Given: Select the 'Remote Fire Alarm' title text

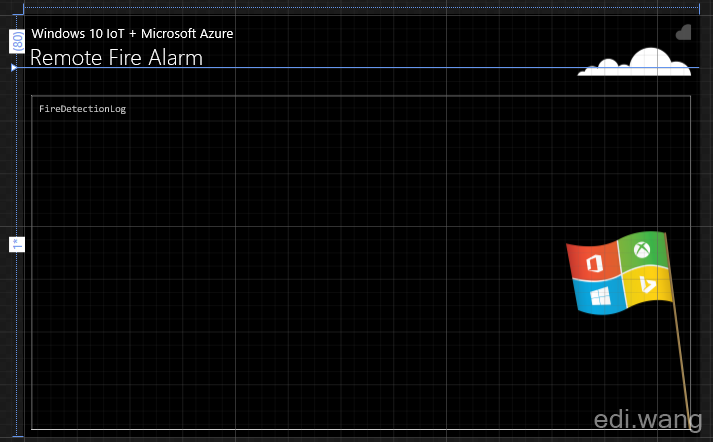Looking at the screenshot, I should (x=116, y=58).
